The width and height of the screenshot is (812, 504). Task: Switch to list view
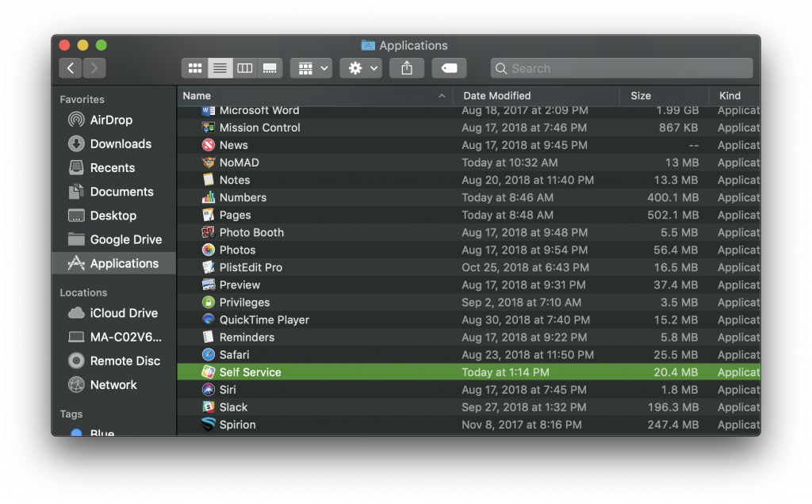click(220, 68)
